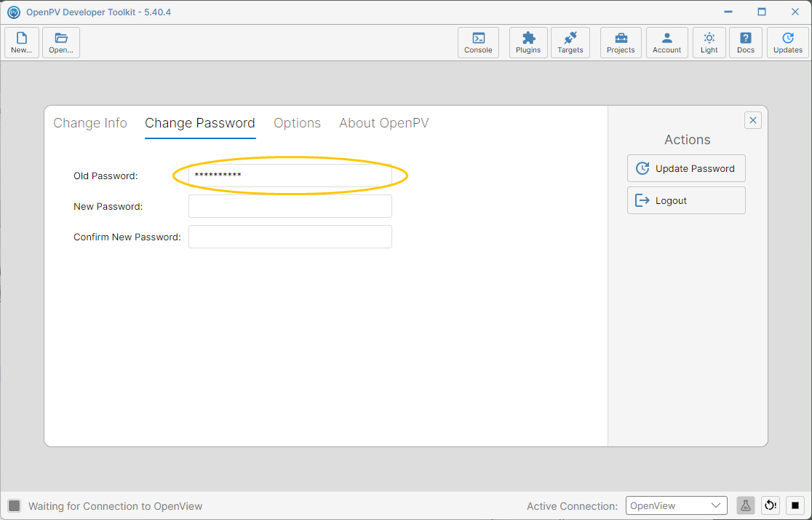Close the account panel with X
This screenshot has width=812, height=520.
coord(753,120)
